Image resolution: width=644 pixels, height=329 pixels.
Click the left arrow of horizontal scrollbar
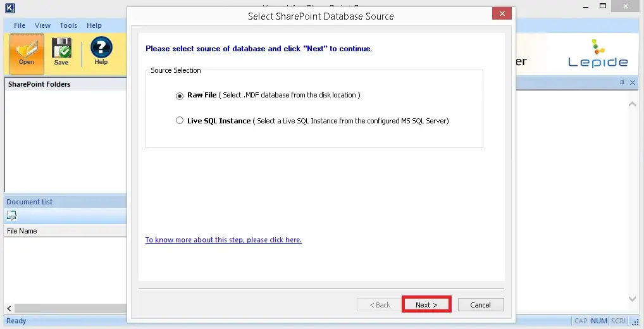(x=9, y=308)
